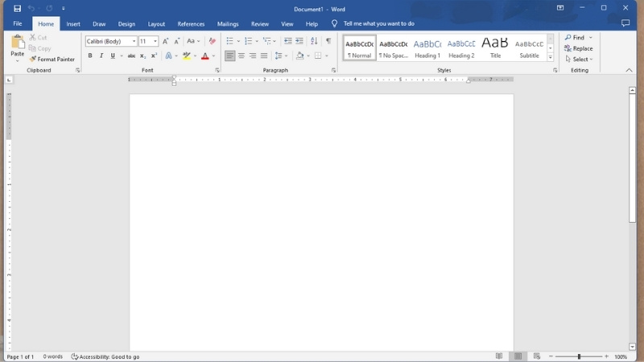The width and height of the screenshot is (644, 362).
Task: Switch to the Insert ribbon tab
Action: click(73, 24)
